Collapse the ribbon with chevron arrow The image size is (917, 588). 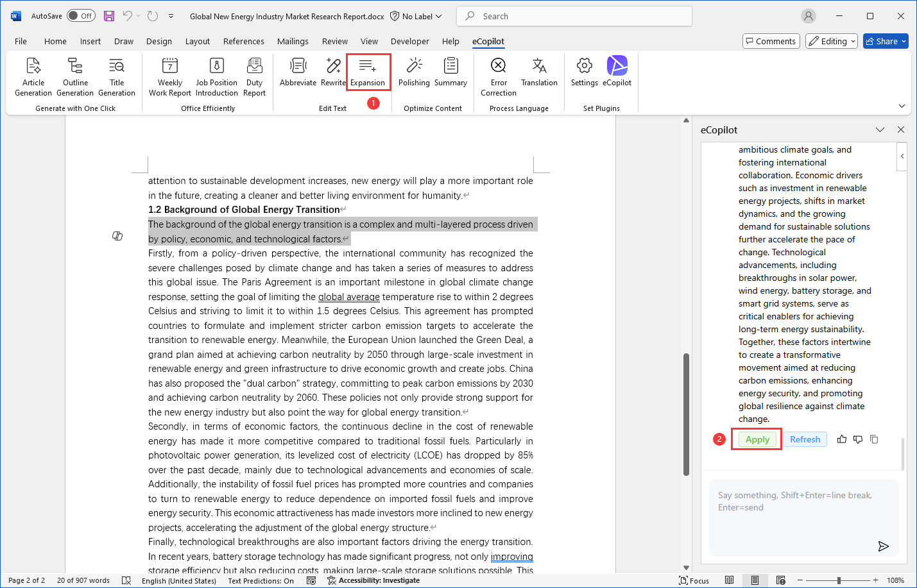pos(902,106)
